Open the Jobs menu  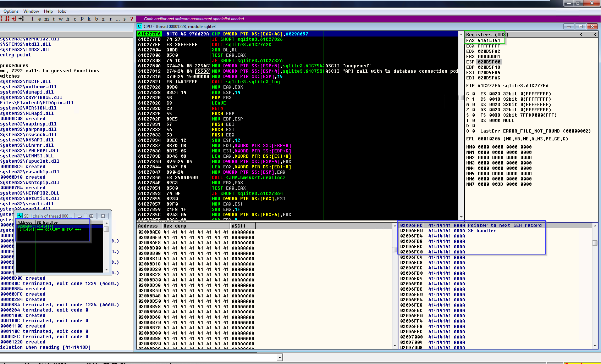pos(62,11)
